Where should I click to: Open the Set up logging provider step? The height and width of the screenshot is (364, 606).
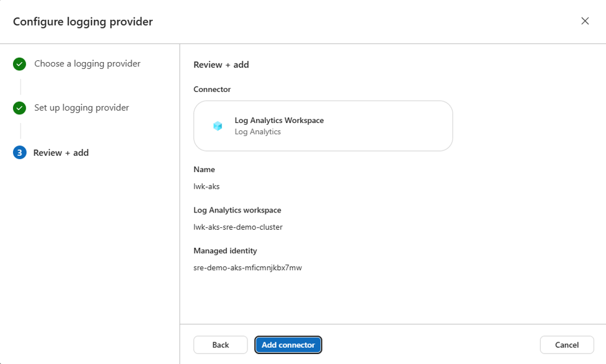81,108
